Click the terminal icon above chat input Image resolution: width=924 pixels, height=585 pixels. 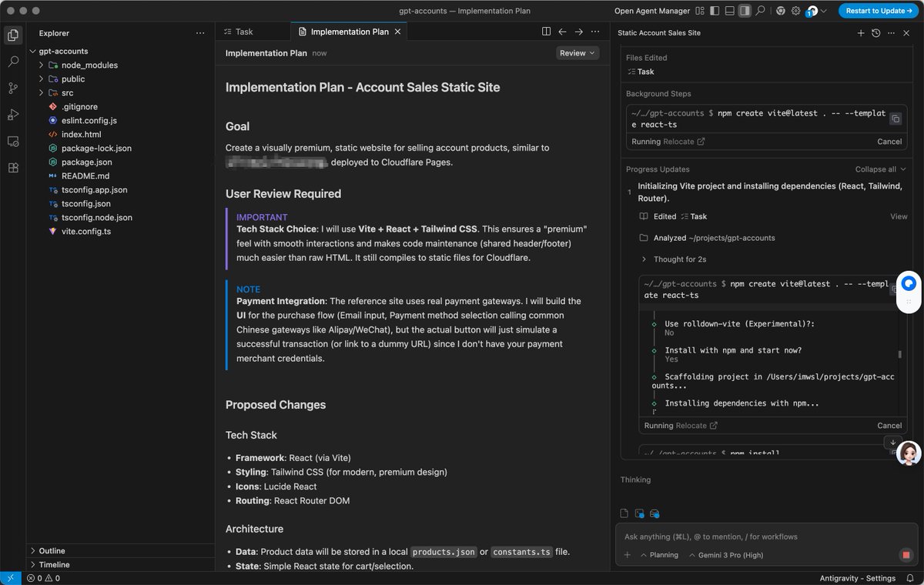coord(639,513)
